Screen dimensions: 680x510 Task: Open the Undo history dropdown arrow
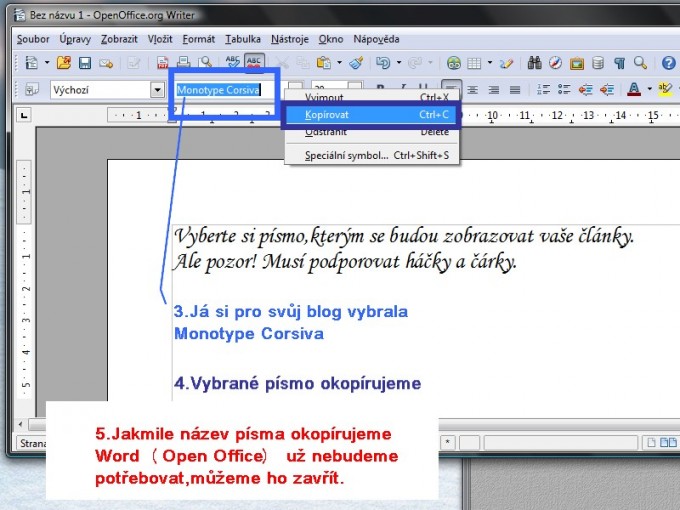point(399,63)
